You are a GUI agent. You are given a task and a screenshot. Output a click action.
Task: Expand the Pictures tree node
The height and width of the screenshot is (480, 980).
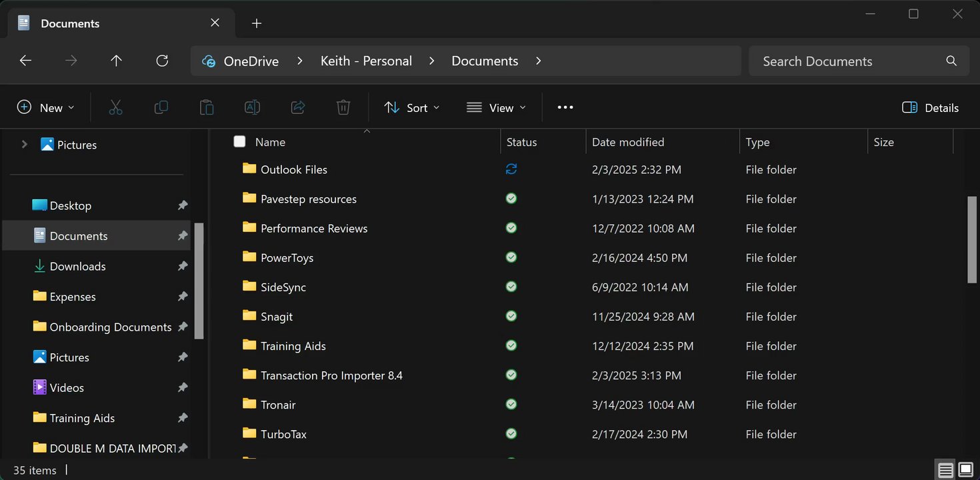pyautogui.click(x=25, y=145)
